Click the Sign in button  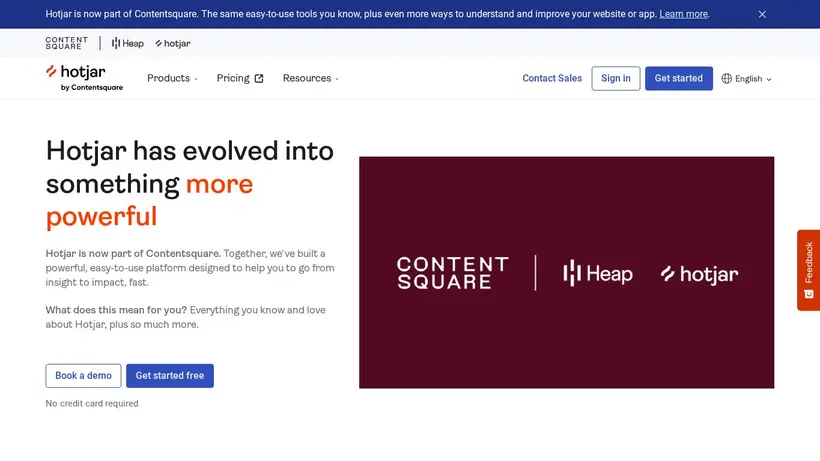[616, 78]
